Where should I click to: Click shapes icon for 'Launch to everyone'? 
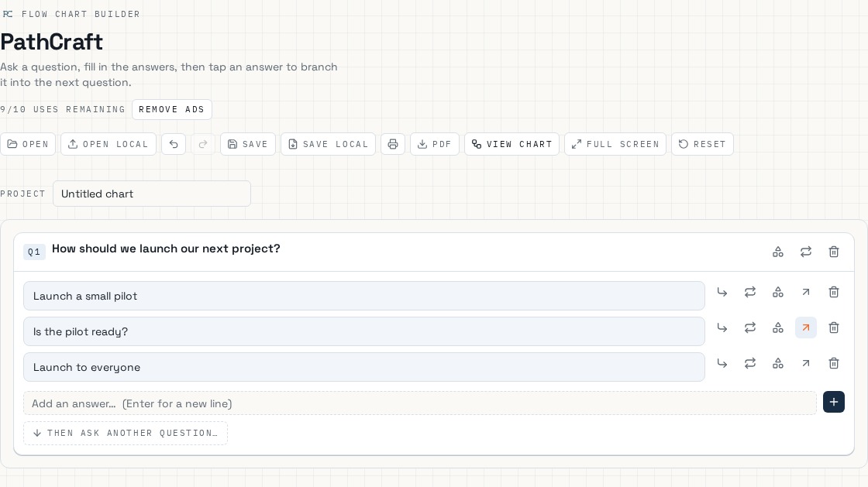(x=778, y=363)
